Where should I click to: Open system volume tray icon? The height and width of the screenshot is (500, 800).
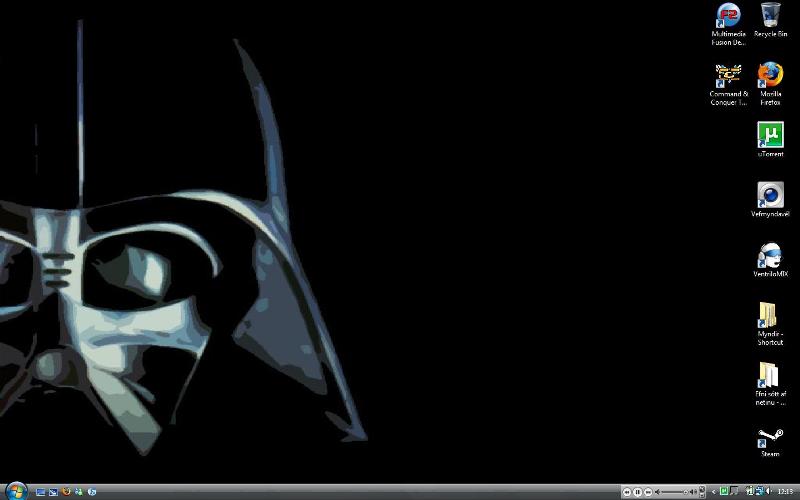[768, 491]
